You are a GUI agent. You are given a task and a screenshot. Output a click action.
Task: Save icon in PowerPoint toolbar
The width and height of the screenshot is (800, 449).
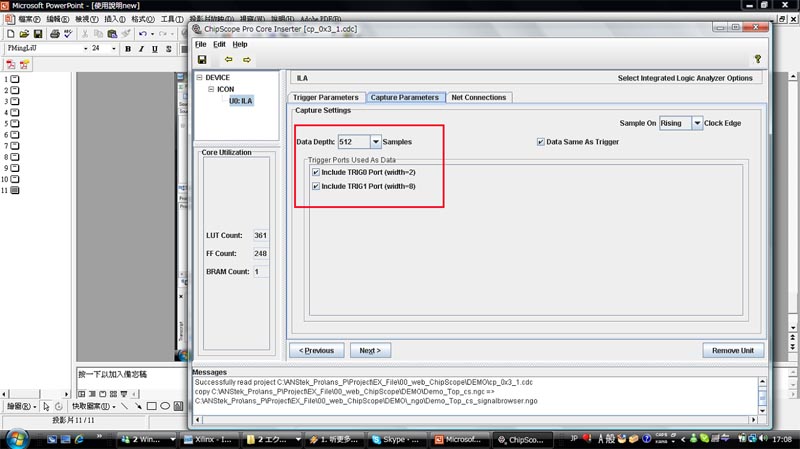(x=38, y=34)
